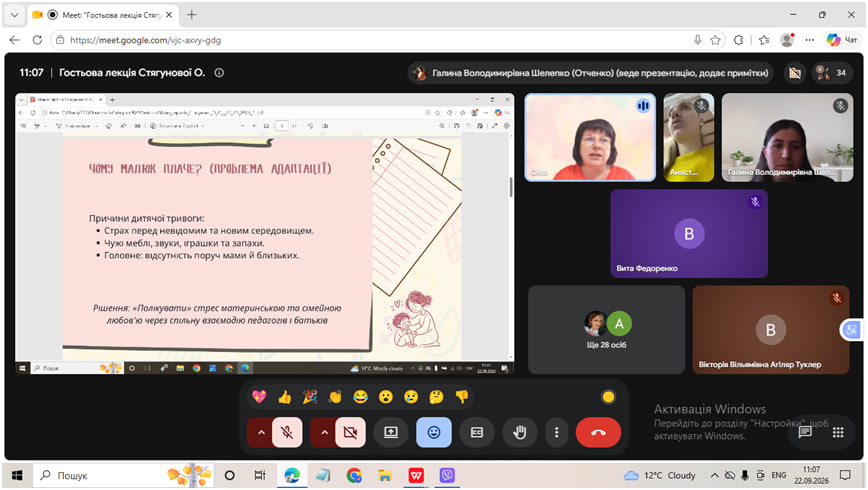Toggle the emoji reactions bar
Image resolution: width=868 pixels, height=490 pixels.
(434, 432)
